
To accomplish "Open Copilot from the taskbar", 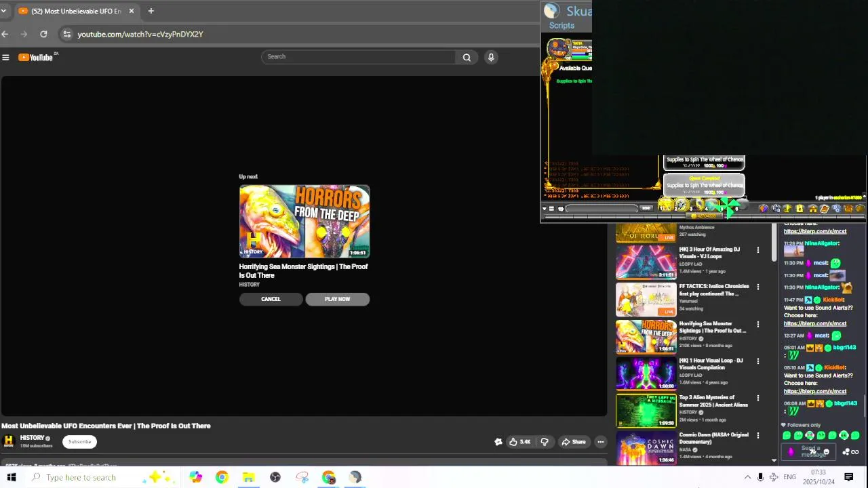I will pos(195,477).
